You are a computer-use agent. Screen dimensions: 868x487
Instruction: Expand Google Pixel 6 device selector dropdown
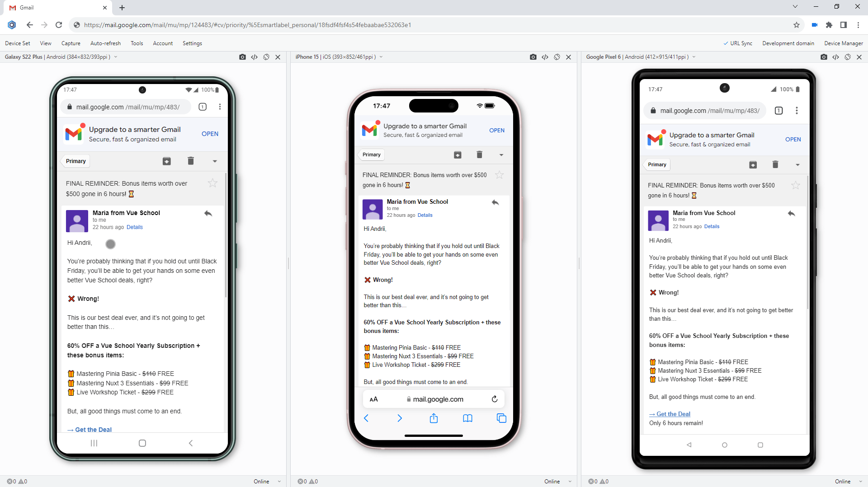[694, 57]
